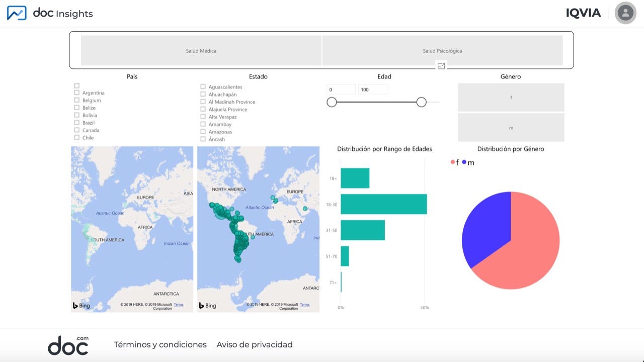This screenshot has height=362, width=644.
Task: Select the 31-50 age range bar
Action: pyautogui.click(x=363, y=230)
